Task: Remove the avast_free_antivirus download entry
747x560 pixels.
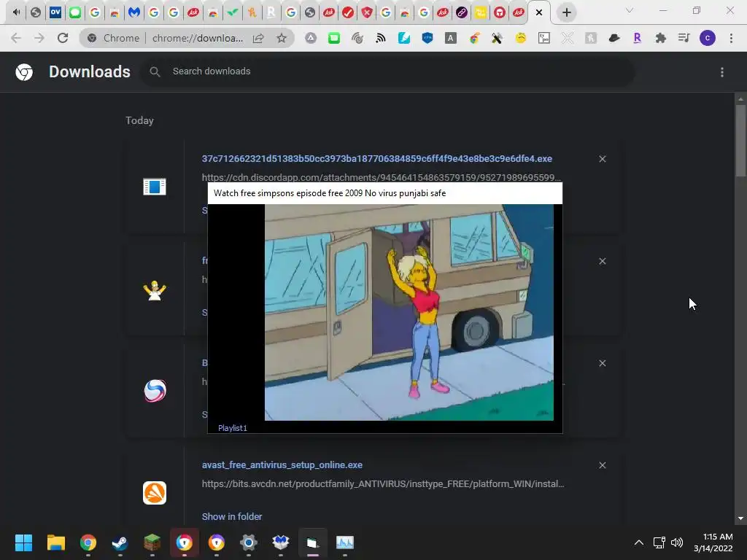Action: click(x=602, y=465)
